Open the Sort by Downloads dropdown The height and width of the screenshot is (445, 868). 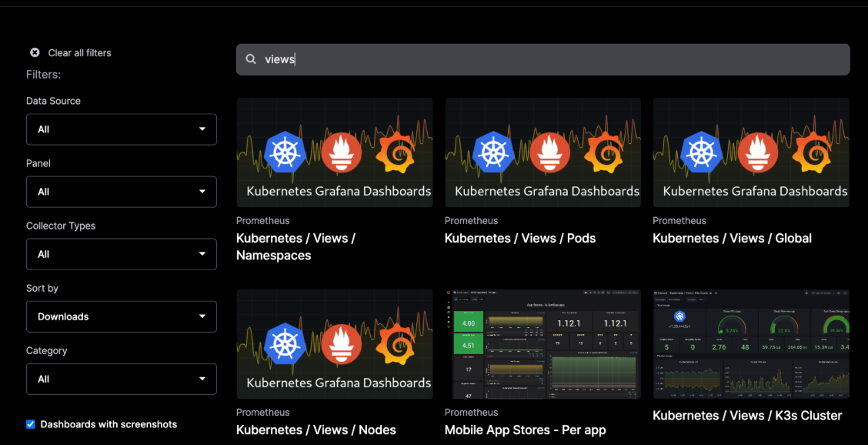122,316
